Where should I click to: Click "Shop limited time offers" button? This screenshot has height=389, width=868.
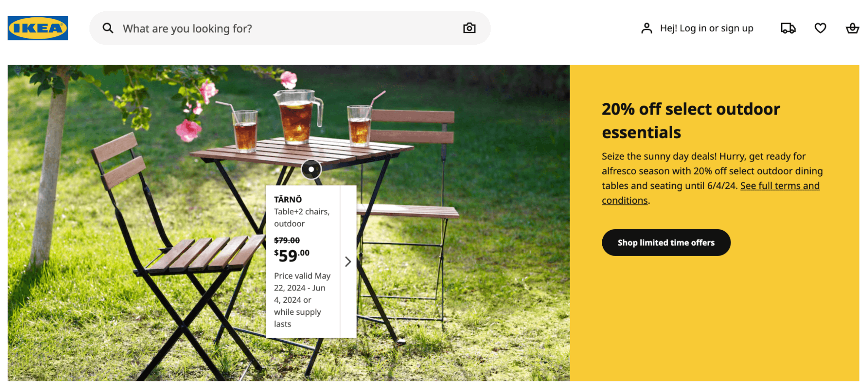pos(666,243)
